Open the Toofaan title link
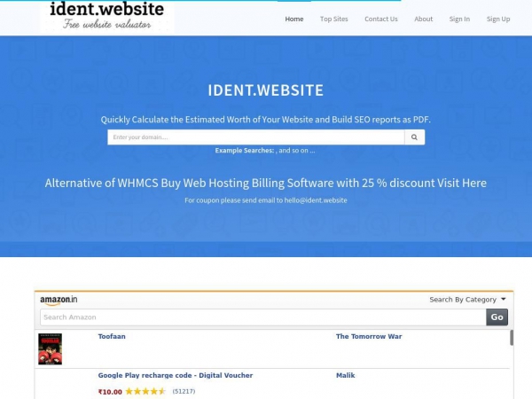532x399 pixels. (112, 336)
